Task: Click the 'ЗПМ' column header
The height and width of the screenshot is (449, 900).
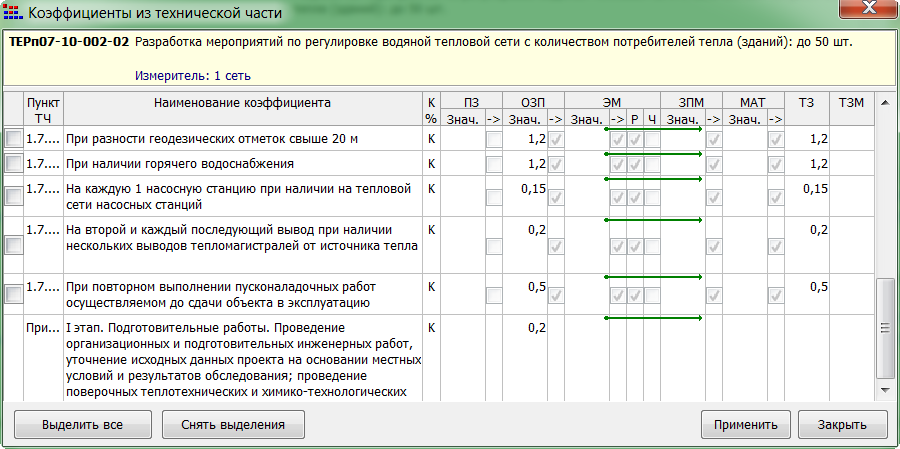Action: [x=691, y=102]
